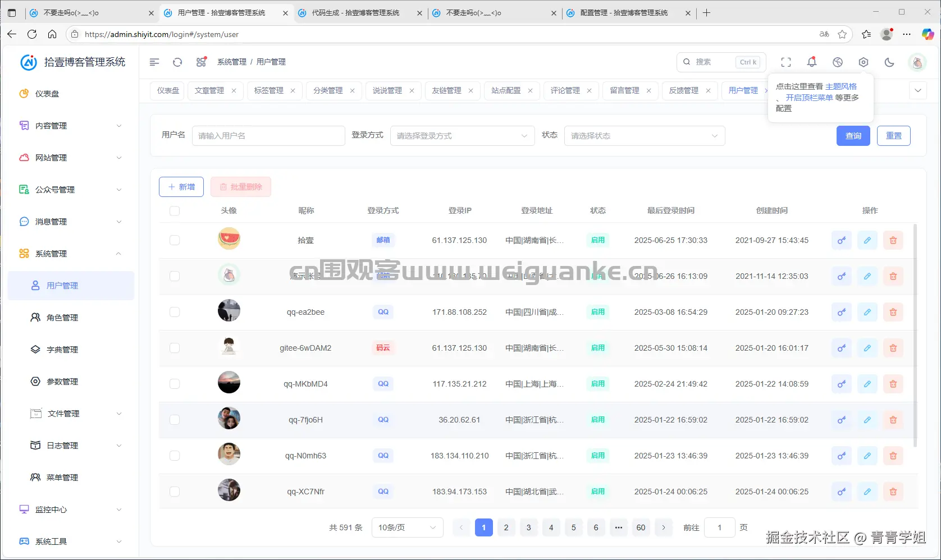This screenshot has height=560, width=941.
Task: Open 角色管理 in the sidebar
Action: 71,318
